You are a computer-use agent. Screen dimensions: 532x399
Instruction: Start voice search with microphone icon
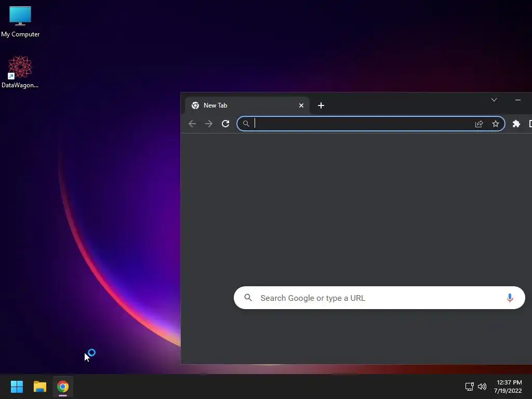(x=510, y=298)
